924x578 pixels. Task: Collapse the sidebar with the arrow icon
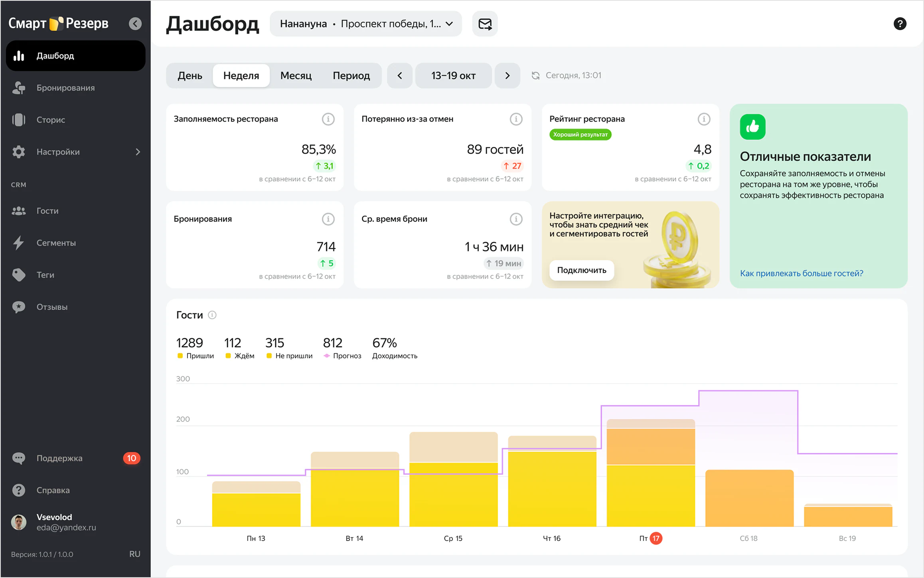pos(135,24)
